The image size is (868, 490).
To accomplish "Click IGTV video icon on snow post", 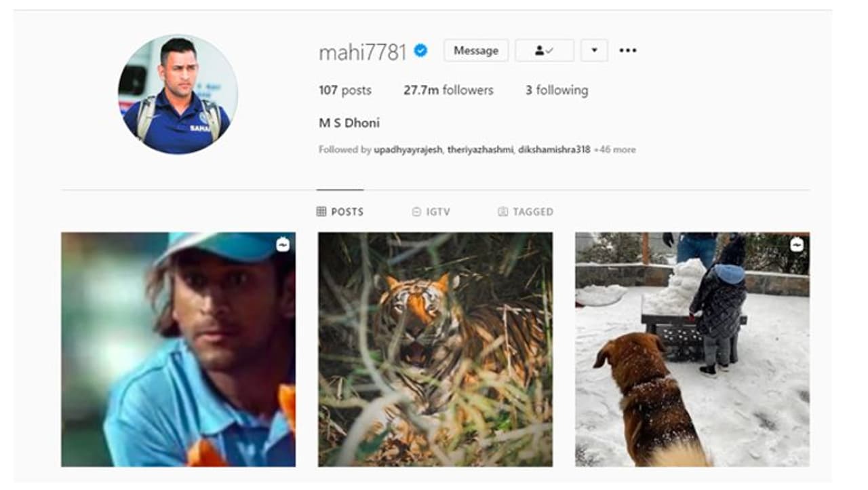I will click(x=797, y=245).
